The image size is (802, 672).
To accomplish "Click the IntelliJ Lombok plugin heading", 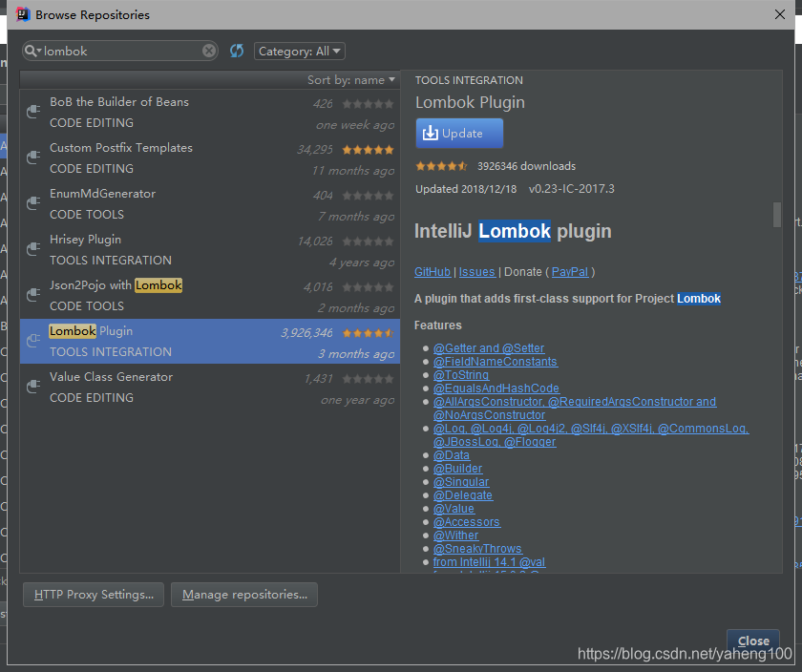I will [513, 231].
